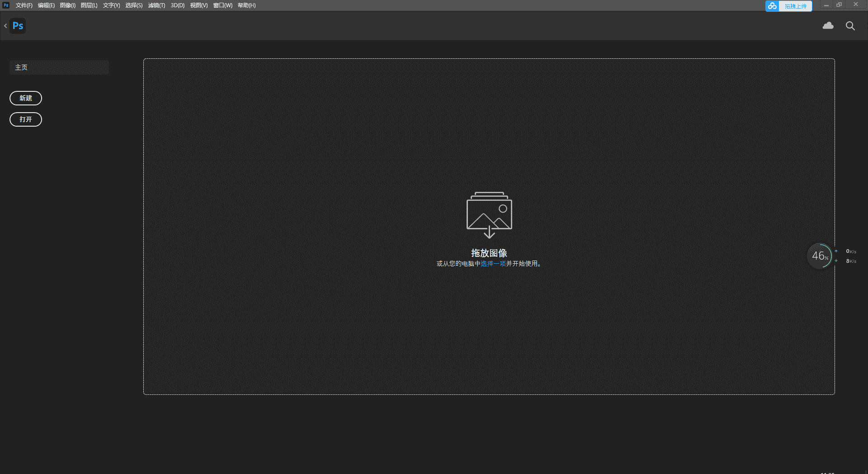Image resolution: width=868 pixels, height=474 pixels.
Task: Click the back chevron beside Ps logo
Action: point(5,26)
